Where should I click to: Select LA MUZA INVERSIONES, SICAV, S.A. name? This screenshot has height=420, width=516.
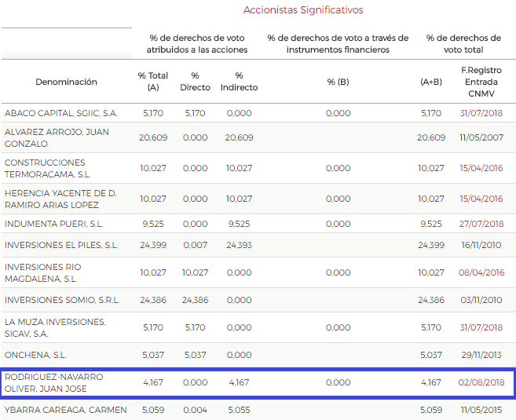click(55, 328)
